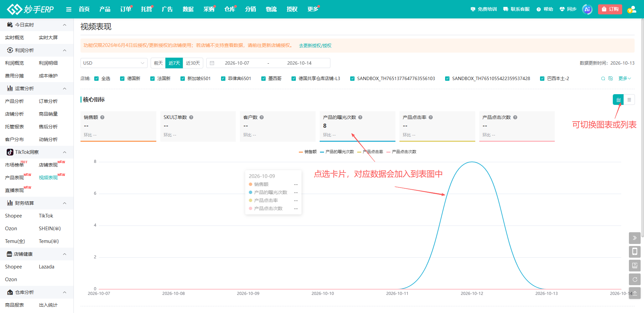Screen dimensions: 644x313
Task: Click the 订购 button
Action: coord(610,9)
